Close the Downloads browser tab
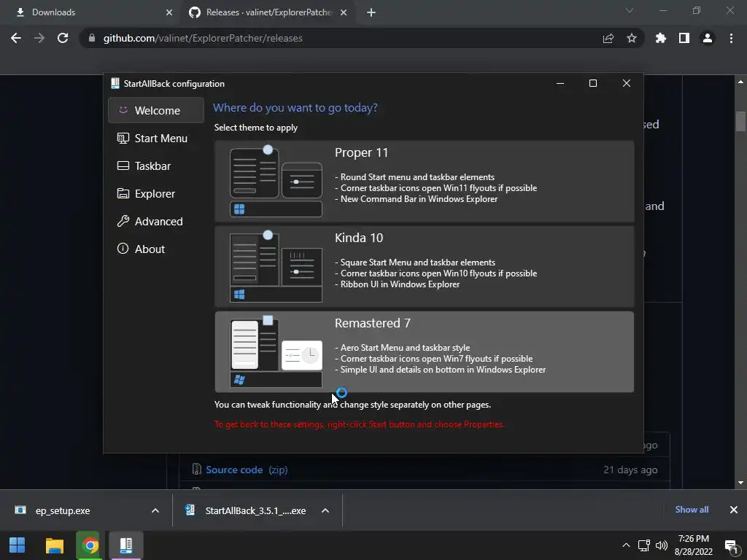 (169, 12)
